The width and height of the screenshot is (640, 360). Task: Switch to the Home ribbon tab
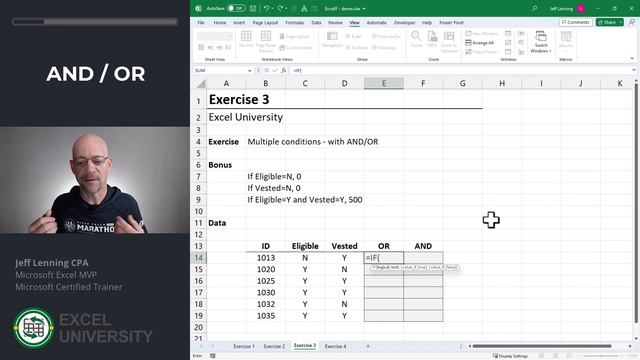point(220,22)
